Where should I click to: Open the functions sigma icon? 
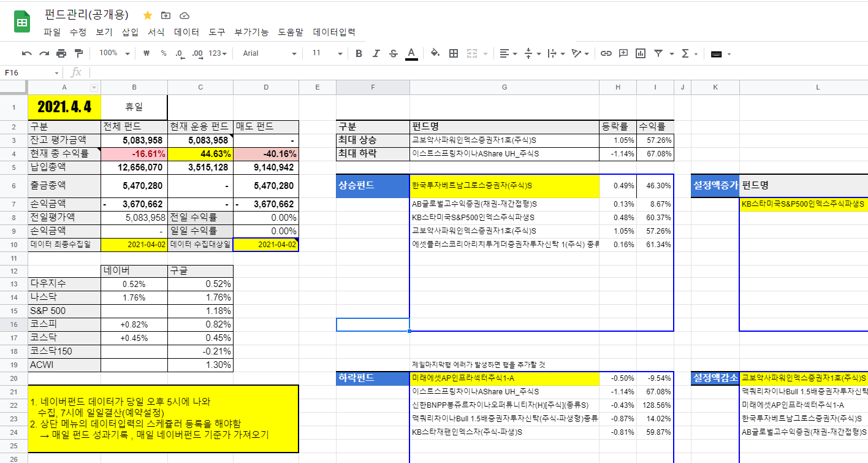685,53
